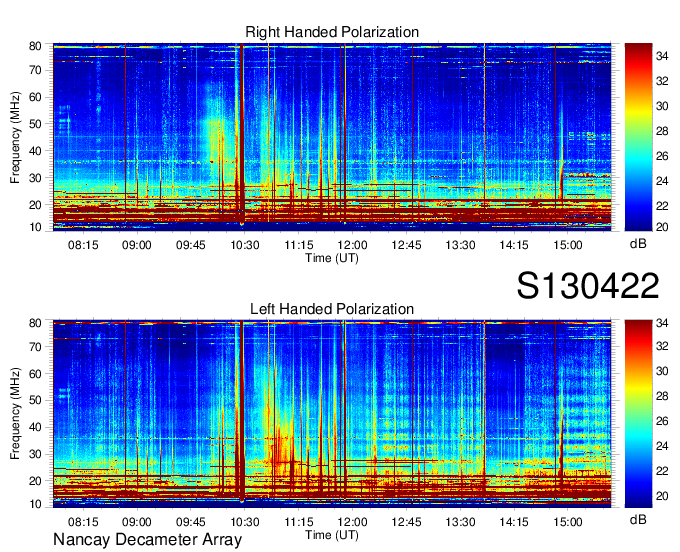Click the 34 dB label on the bottom color bar
The height and width of the screenshot is (552, 680).
pos(662,323)
